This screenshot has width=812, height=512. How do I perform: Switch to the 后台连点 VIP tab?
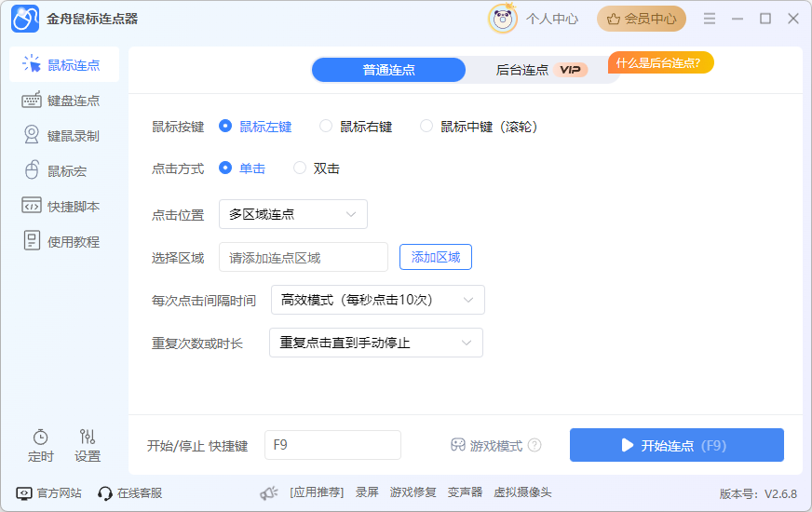click(538, 70)
